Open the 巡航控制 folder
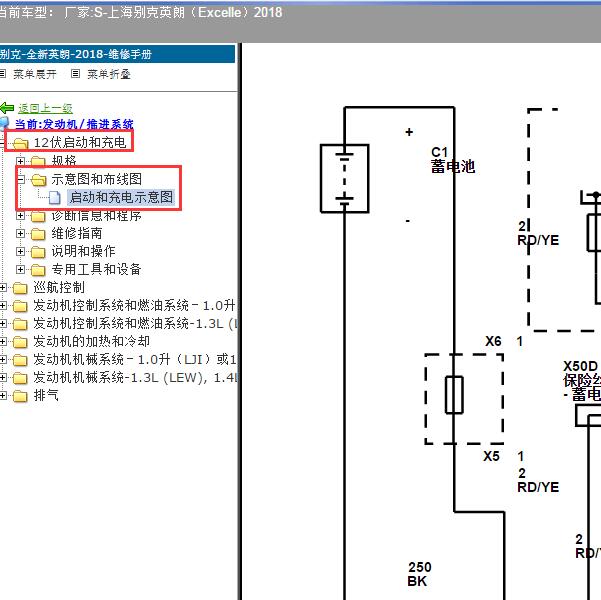 pyautogui.click(x=59, y=287)
